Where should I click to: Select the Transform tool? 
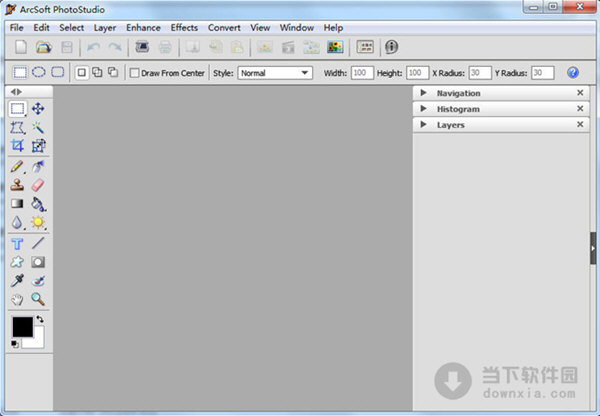click(x=38, y=146)
